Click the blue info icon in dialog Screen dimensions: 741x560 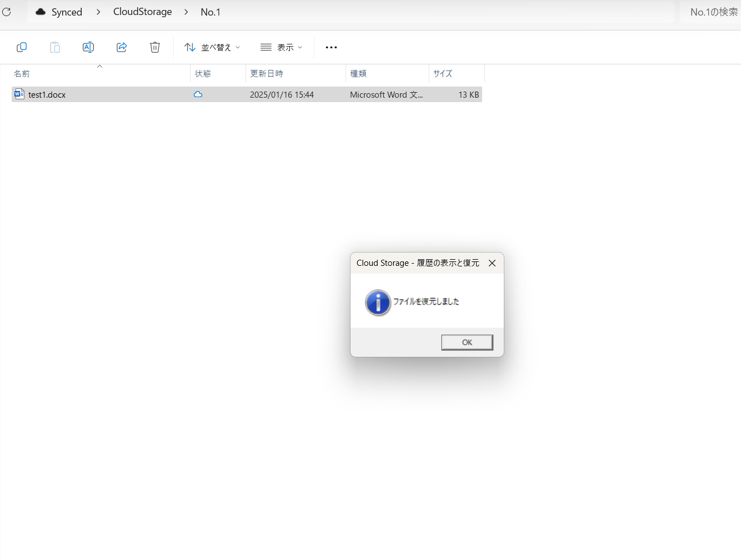click(378, 302)
